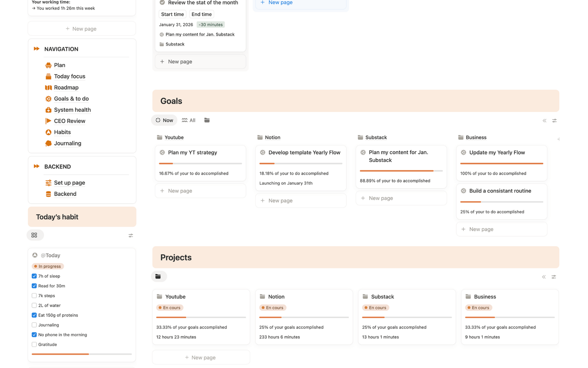The image size is (588, 368).
Task: Open System health from the sidebar
Action: (x=71, y=110)
